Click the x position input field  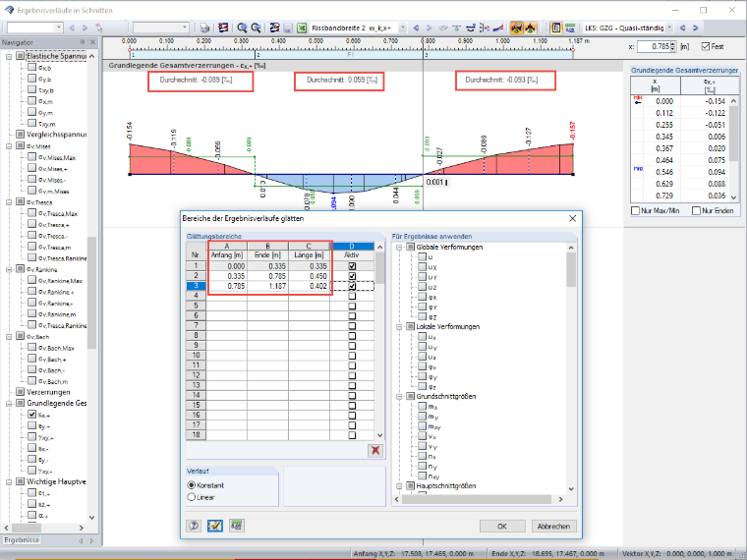[x=654, y=46]
